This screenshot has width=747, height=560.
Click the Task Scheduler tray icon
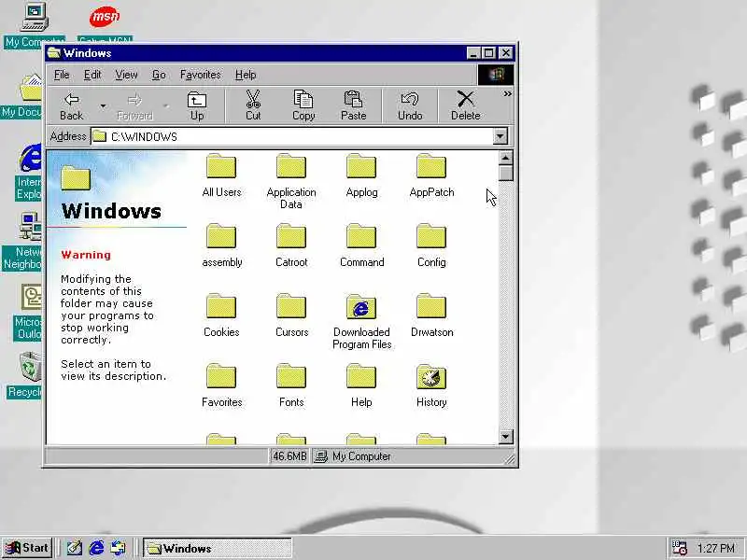[679, 548]
